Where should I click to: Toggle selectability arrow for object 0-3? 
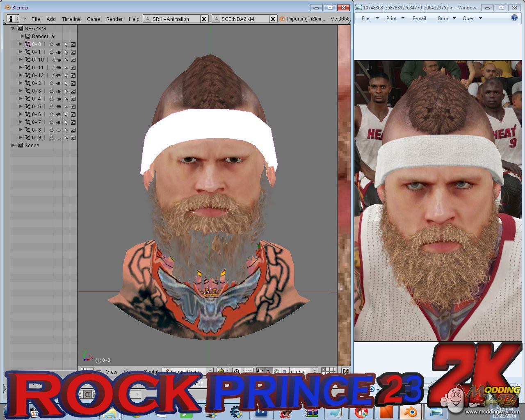pos(66,91)
